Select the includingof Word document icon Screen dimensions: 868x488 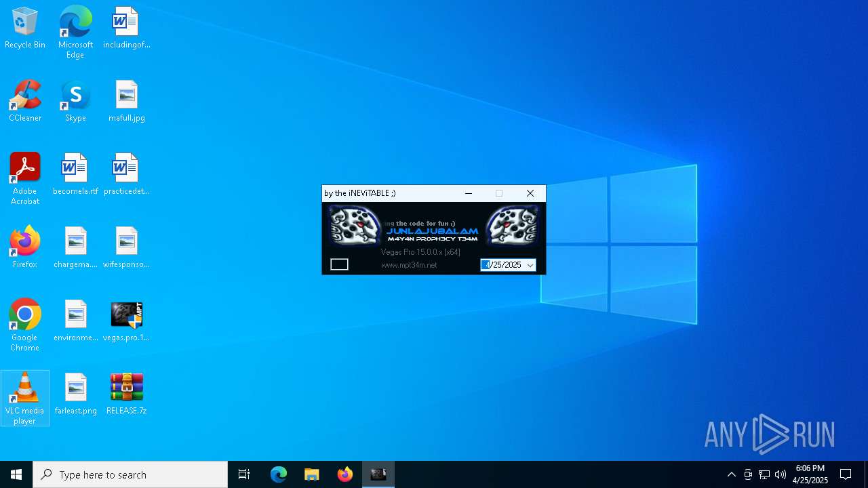pyautogui.click(x=126, y=28)
